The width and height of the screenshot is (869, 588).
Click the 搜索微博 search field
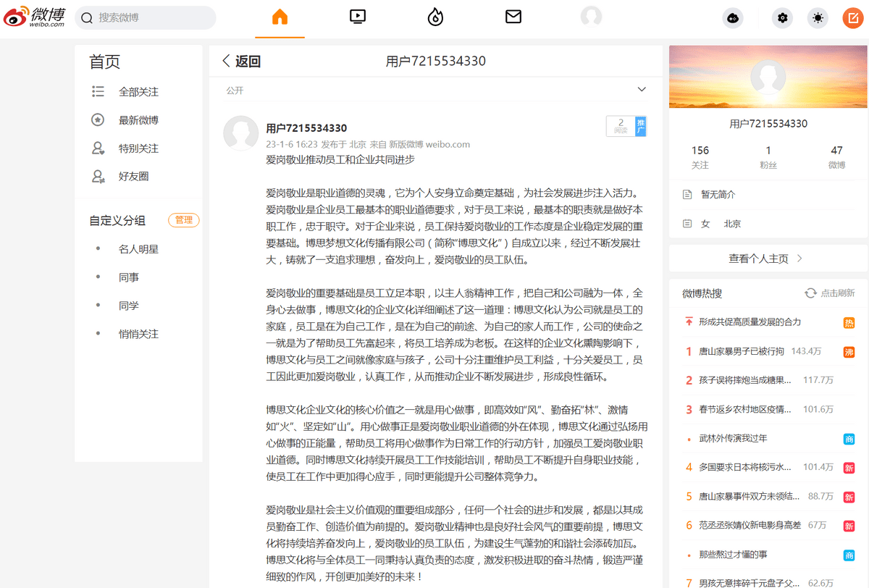(x=152, y=17)
